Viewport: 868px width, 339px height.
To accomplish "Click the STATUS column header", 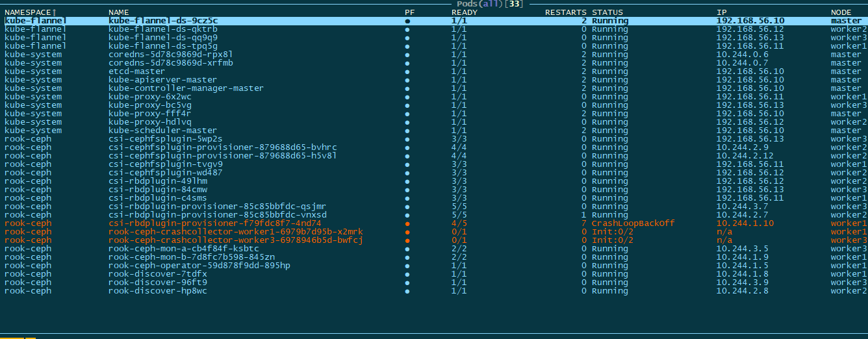I will tap(607, 12).
